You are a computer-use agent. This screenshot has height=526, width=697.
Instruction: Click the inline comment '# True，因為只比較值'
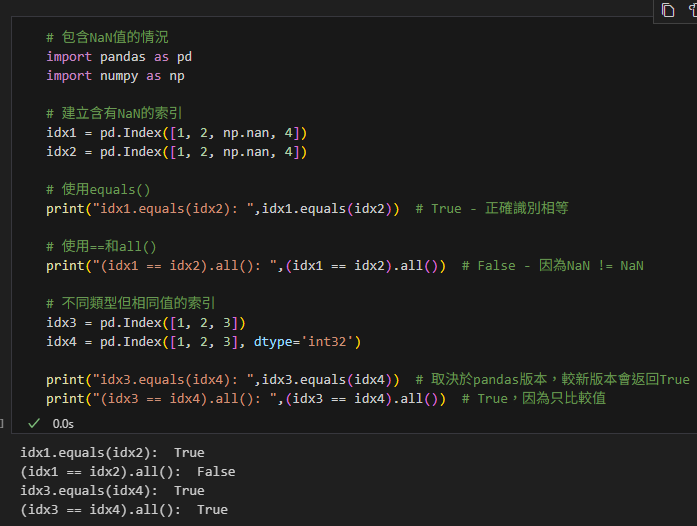pyautogui.click(x=534, y=399)
